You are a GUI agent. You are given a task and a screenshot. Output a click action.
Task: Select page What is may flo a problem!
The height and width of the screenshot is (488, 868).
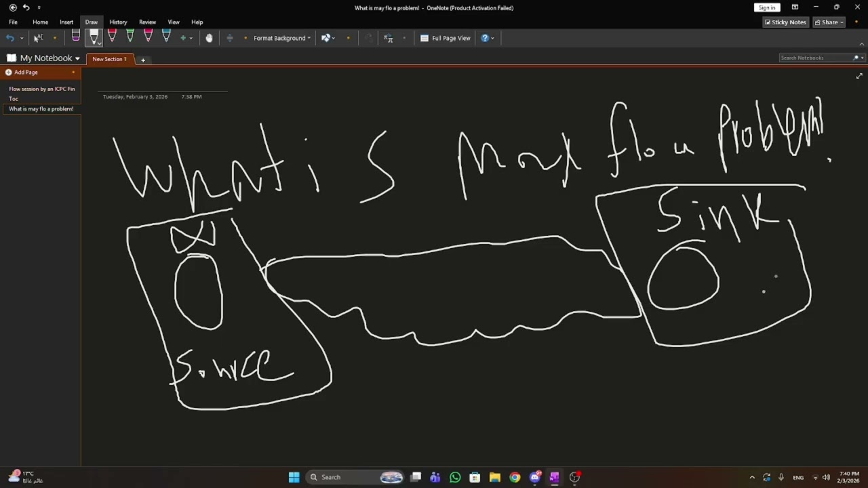tap(42, 108)
